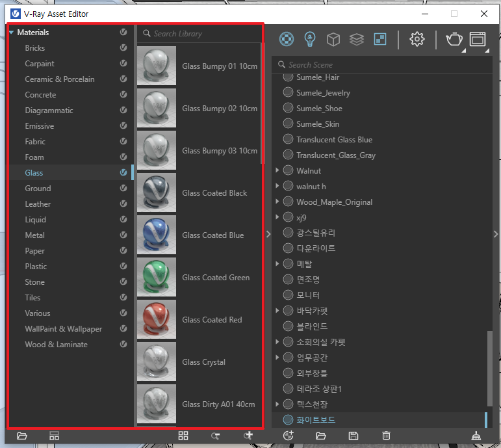
Task: Show the Frame Buffer window icon
Action: pos(478,40)
